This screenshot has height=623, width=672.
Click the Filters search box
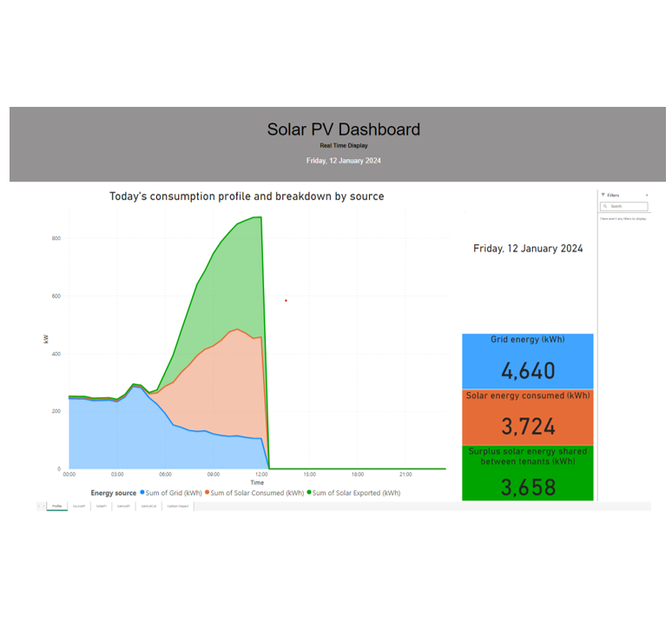click(x=627, y=206)
